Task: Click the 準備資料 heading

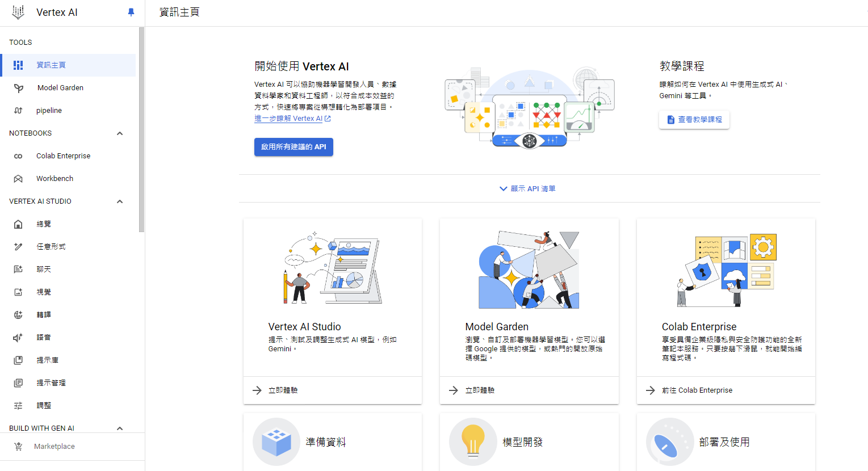Action: pyautogui.click(x=326, y=442)
